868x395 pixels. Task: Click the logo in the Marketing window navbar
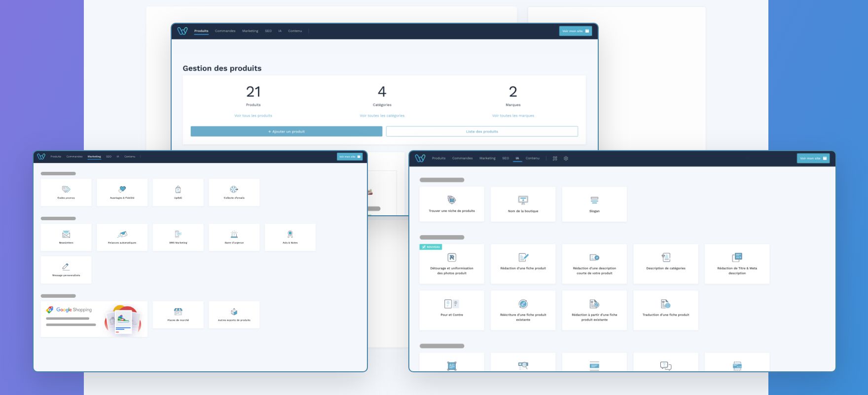[41, 157]
